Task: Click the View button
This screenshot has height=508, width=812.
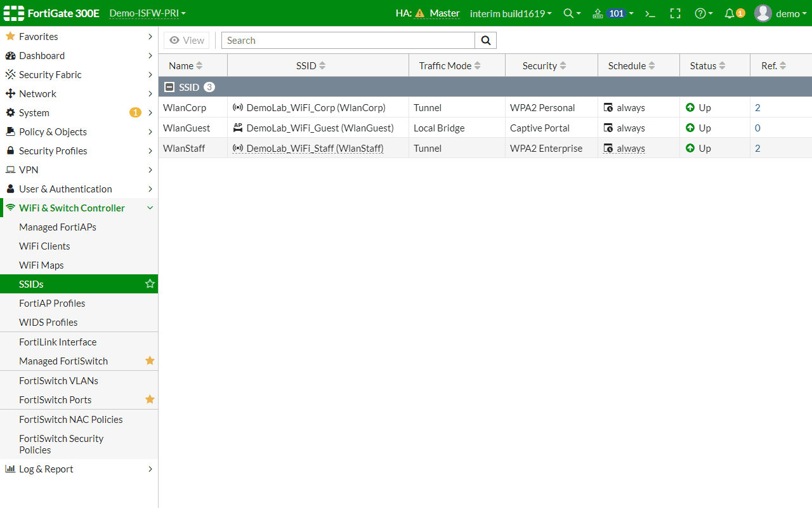Action: (x=187, y=41)
